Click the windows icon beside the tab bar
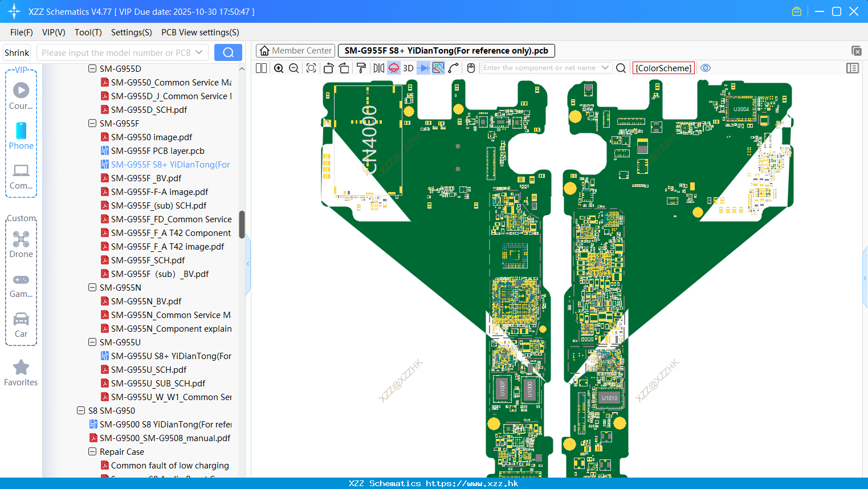 coord(856,51)
